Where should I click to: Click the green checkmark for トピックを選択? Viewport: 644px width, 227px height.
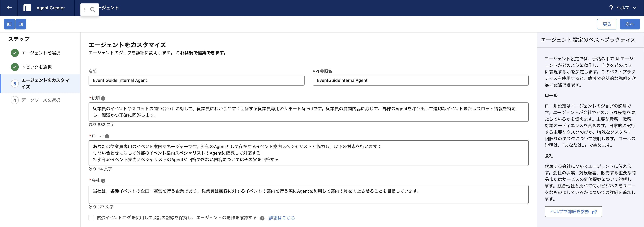tap(15, 67)
